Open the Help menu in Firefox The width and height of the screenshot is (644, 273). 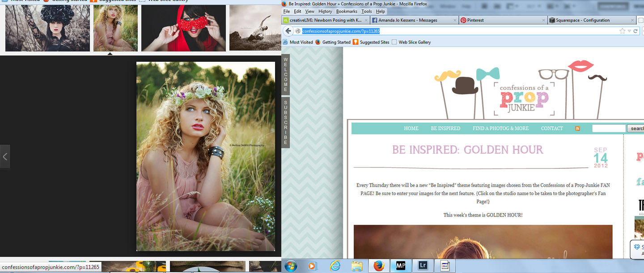tap(380, 11)
